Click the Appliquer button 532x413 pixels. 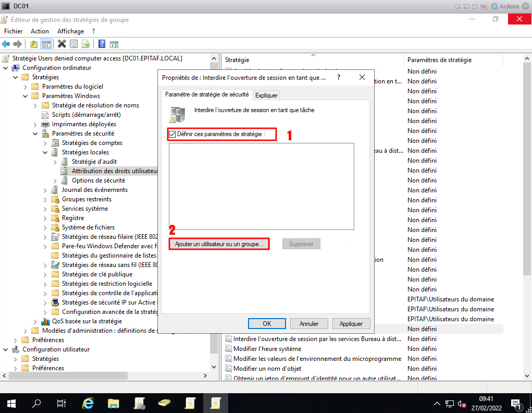(351, 323)
